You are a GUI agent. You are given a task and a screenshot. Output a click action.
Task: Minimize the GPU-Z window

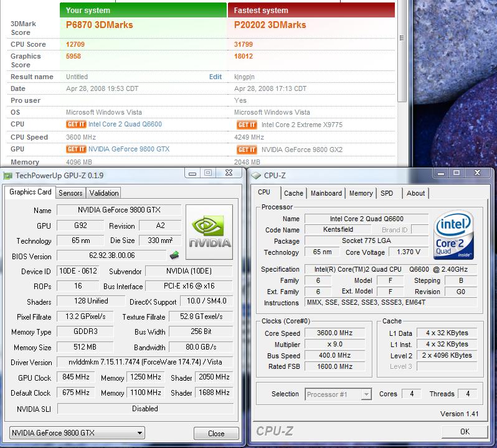[192, 173]
